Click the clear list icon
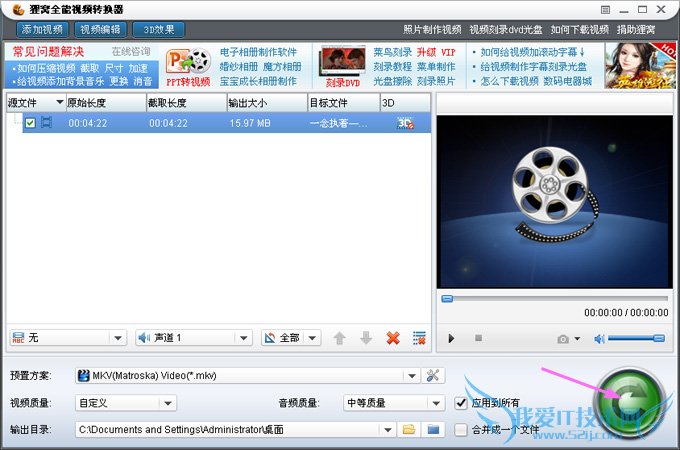The image size is (680, 450). tap(419, 338)
